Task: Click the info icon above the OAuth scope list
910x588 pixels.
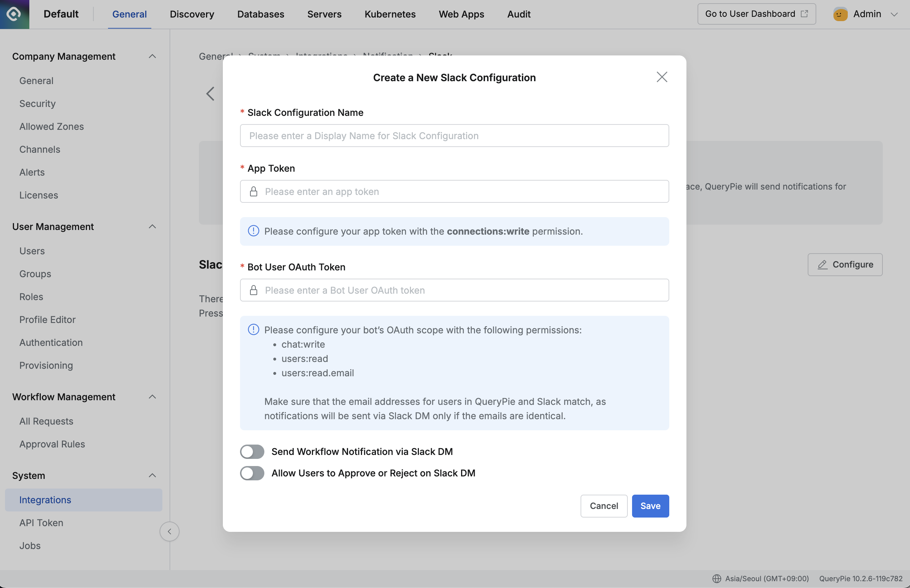Action: click(253, 330)
